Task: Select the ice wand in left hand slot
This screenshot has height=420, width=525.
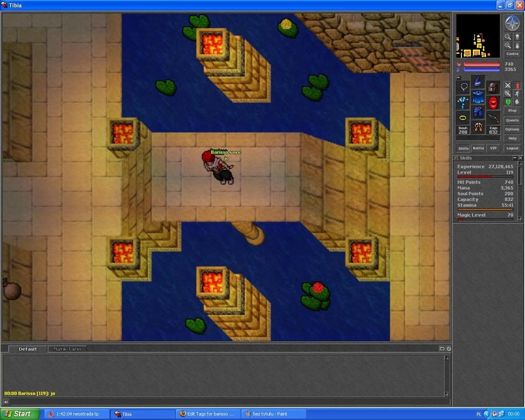Action: (463, 103)
